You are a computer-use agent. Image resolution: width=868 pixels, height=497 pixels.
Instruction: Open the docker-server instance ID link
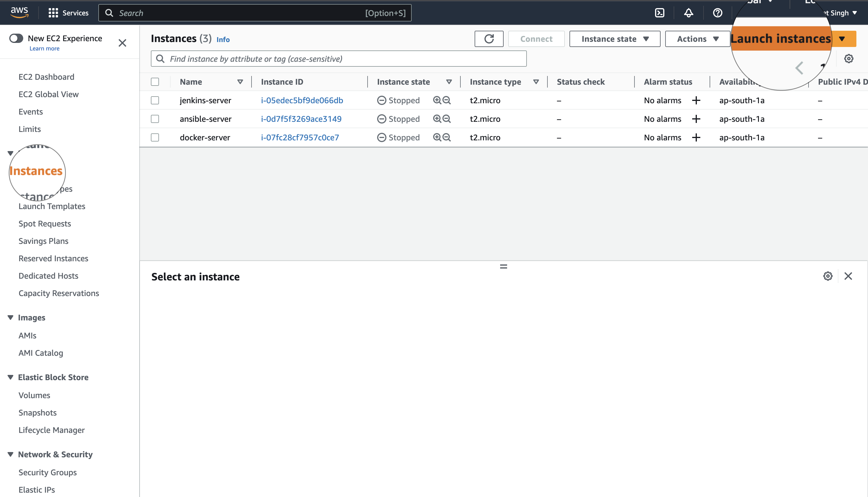pos(300,137)
